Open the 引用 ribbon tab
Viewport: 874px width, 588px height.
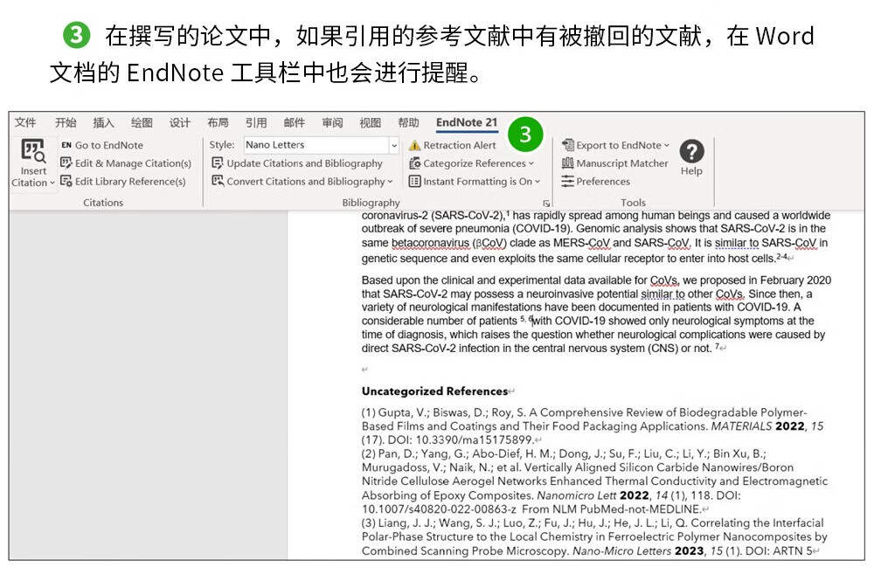pyautogui.click(x=255, y=123)
